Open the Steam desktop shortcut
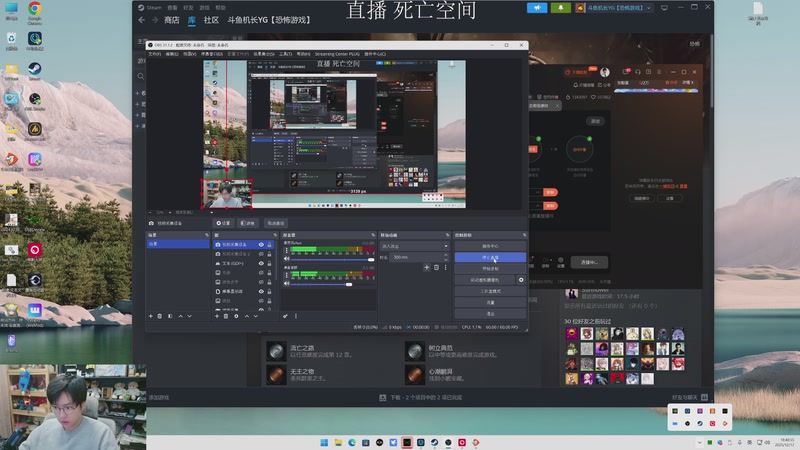800x450 pixels. click(x=35, y=71)
